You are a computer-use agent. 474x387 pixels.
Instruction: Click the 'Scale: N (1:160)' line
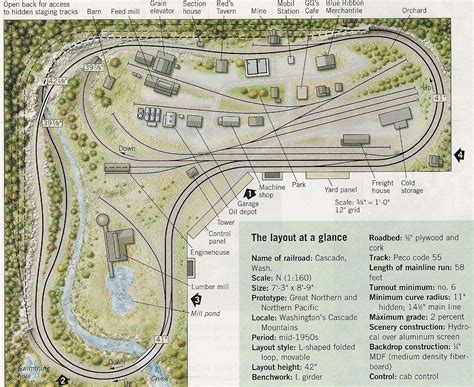click(281, 278)
